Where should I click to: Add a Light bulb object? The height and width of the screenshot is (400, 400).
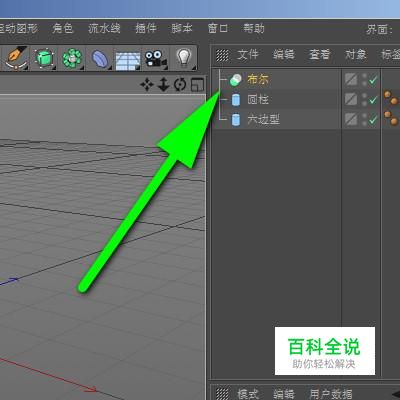tap(184, 57)
